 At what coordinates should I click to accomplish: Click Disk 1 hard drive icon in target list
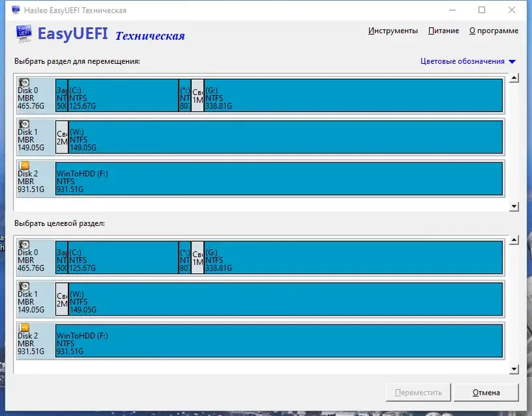click(24, 286)
